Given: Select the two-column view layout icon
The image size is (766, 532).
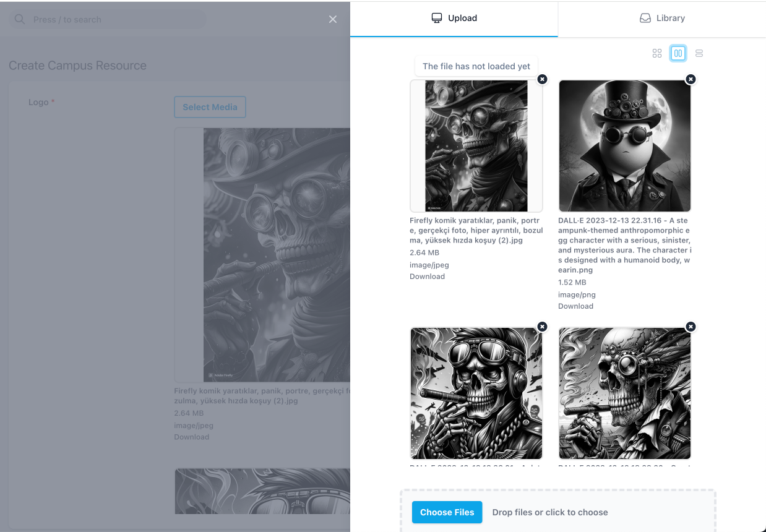Looking at the screenshot, I should tap(678, 53).
